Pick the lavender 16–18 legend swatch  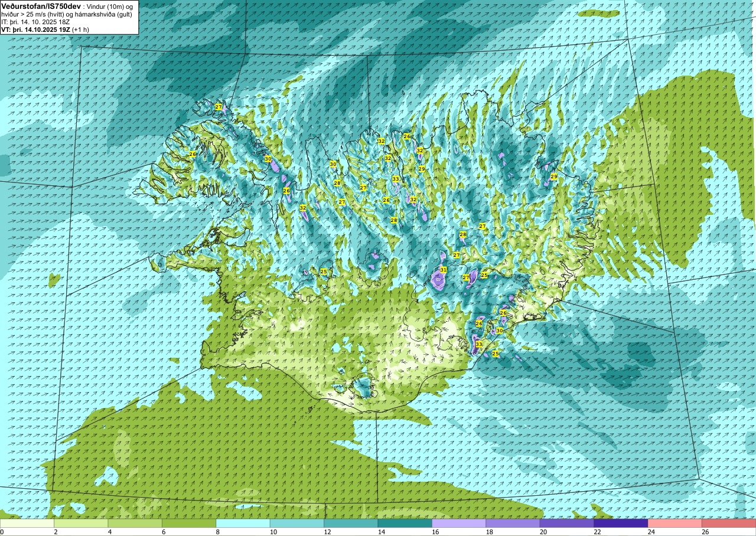(459, 523)
